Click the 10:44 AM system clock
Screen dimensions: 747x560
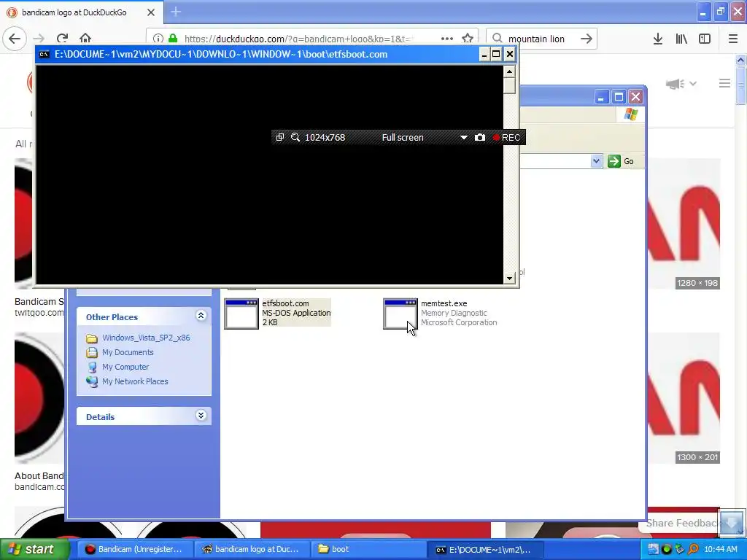tap(720, 550)
